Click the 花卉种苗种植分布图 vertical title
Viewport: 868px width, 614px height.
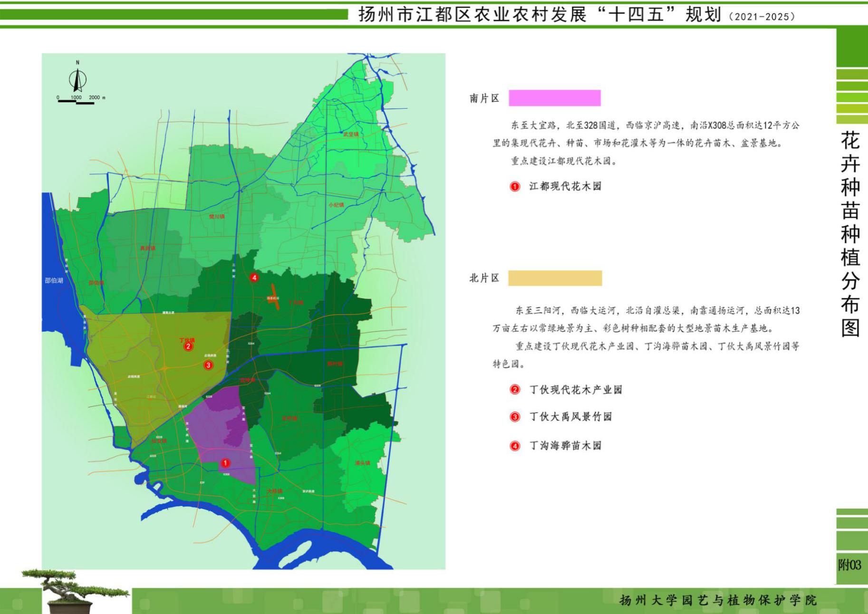pos(850,234)
